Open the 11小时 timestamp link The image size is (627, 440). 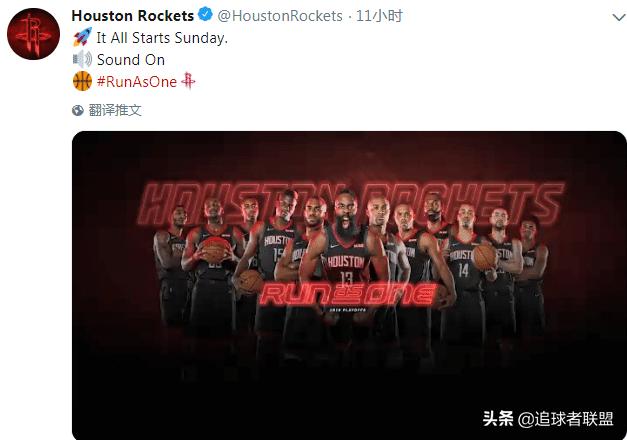pos(379,16)
